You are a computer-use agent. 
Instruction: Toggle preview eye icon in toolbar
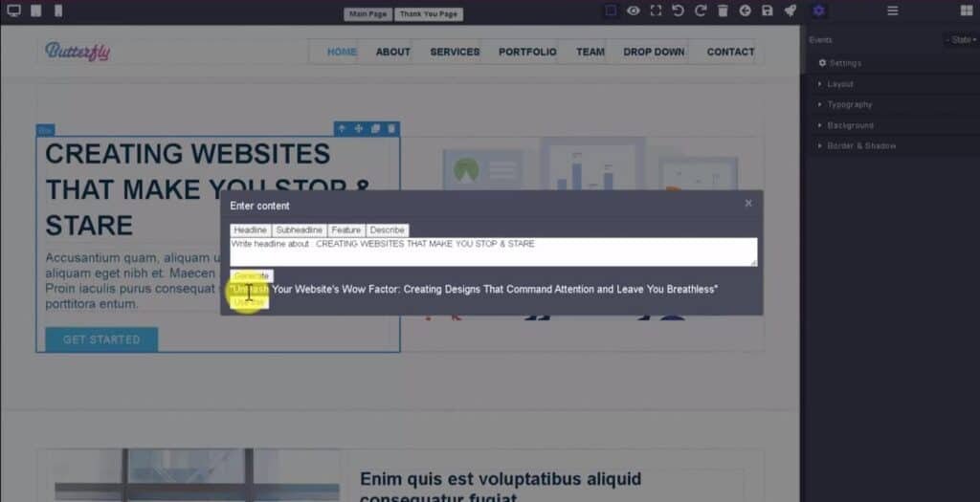coord(634,11)
